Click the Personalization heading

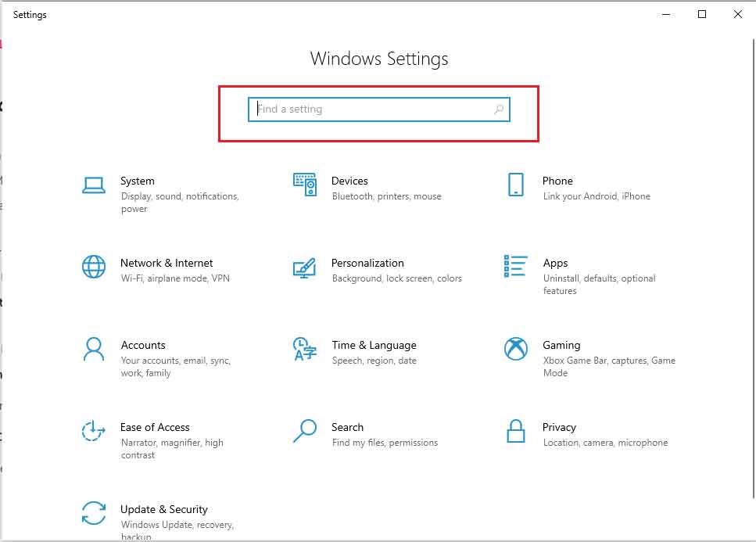coord(367,263)
